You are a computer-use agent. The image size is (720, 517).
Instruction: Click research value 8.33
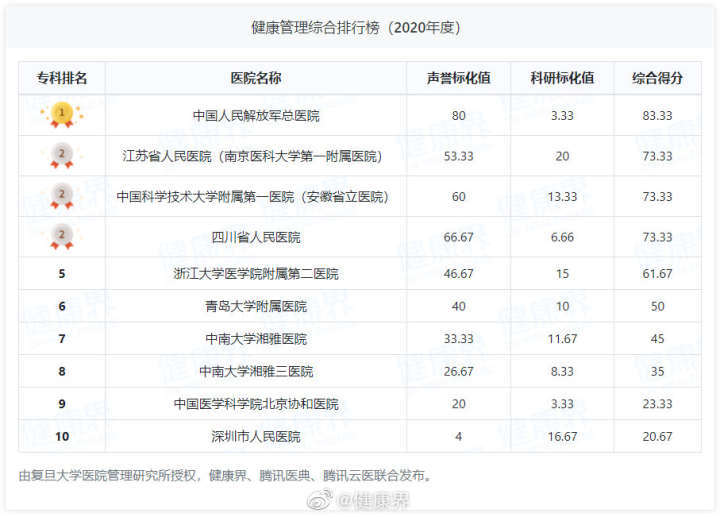562,371
